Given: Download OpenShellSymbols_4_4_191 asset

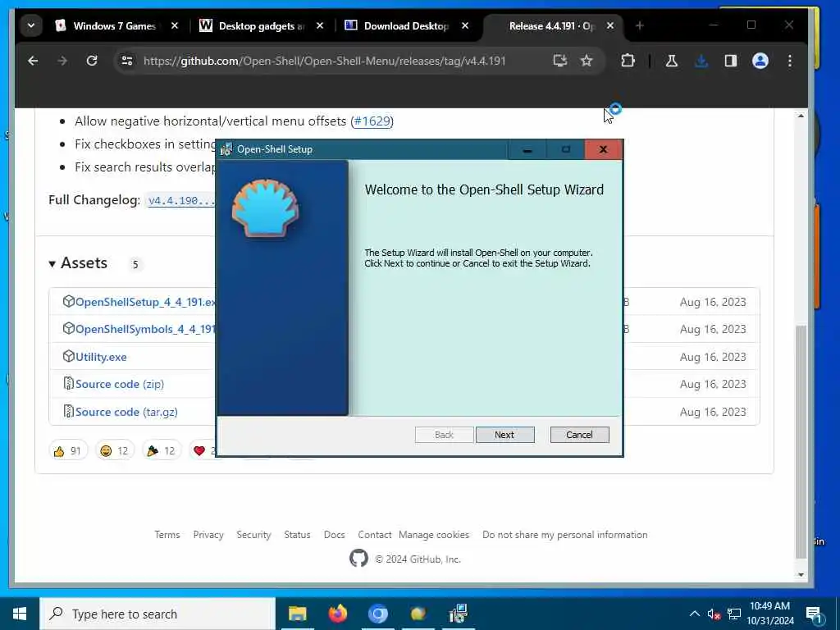Looking at the screenshot, I should tap(145, 329).
